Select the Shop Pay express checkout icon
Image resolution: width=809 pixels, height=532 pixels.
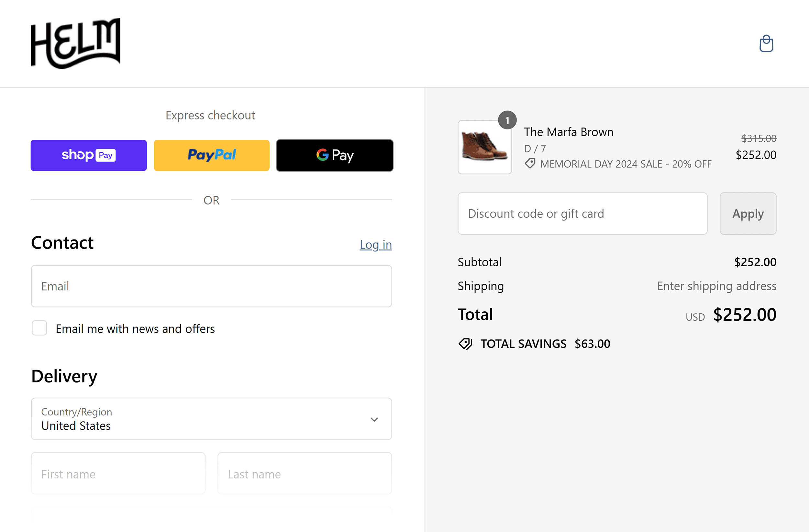[88, 155]
